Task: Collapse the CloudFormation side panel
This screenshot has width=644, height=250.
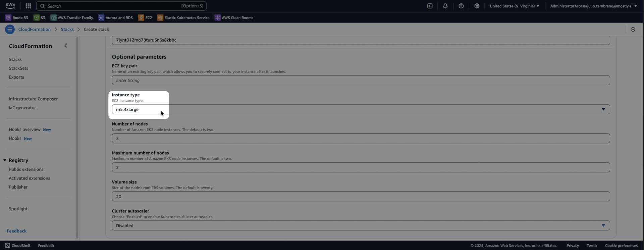Action: [66, 46]
